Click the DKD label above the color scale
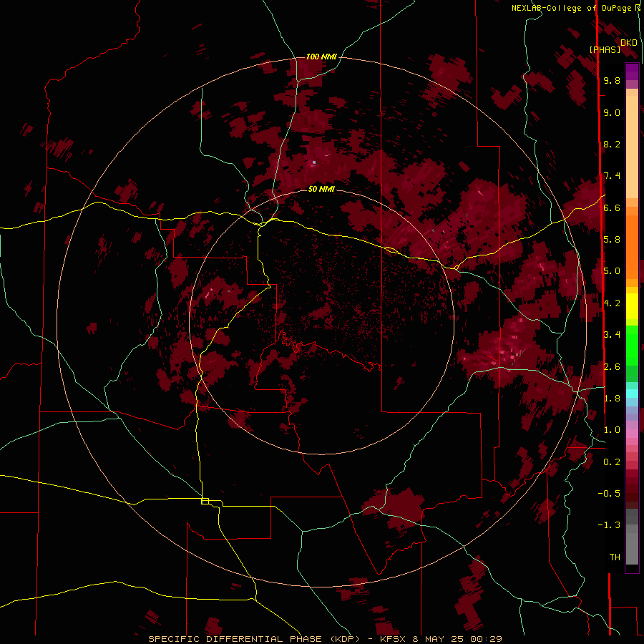 629,43
